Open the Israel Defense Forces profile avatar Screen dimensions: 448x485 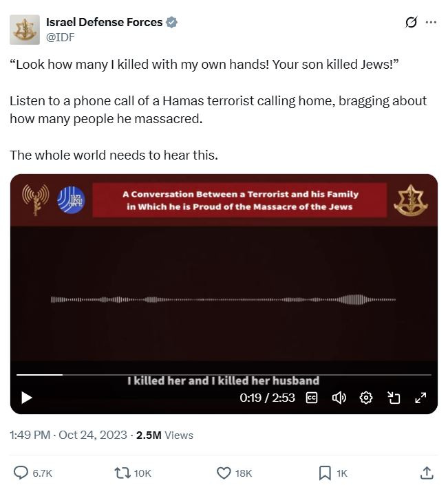[x=25, y=30]
